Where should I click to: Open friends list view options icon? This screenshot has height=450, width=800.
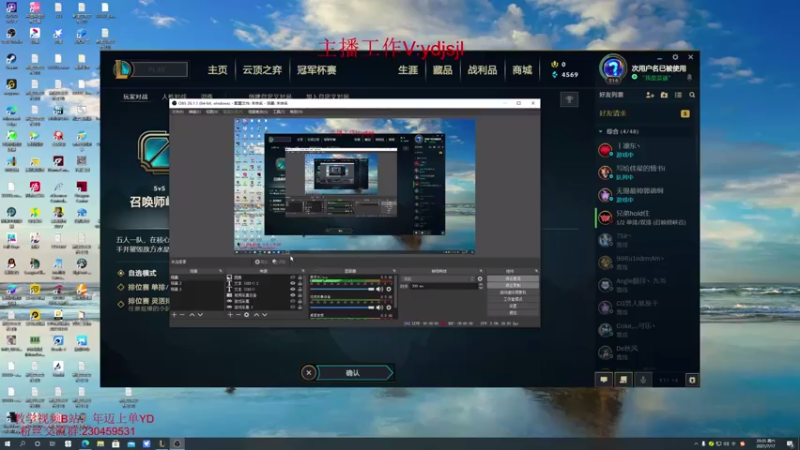678,95
